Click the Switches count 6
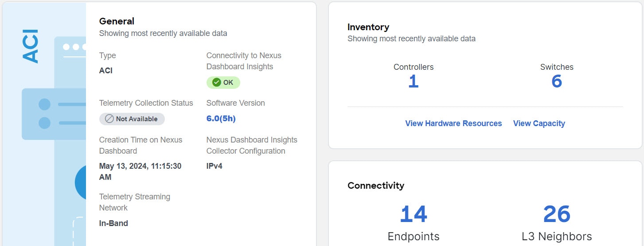Image resolution: width=644 pixels, height=246 pixels. (x=557, y=82)
